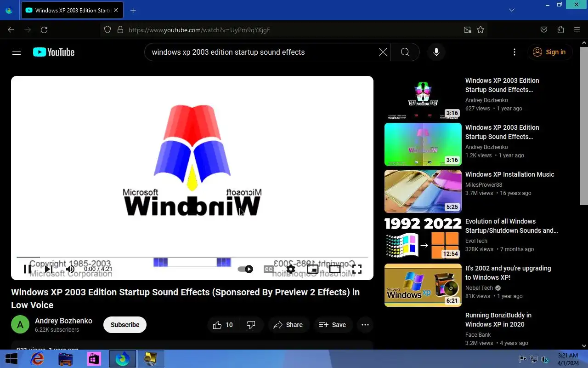Pause the video

coord(28,269)
